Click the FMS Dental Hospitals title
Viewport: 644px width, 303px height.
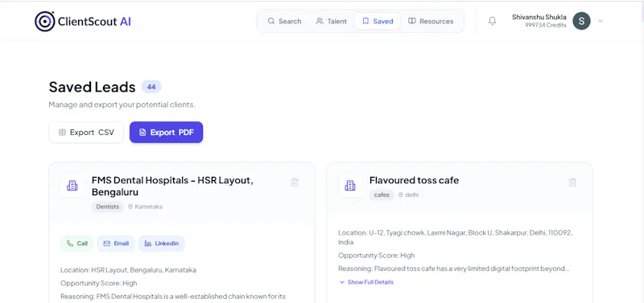click(172, 186)
